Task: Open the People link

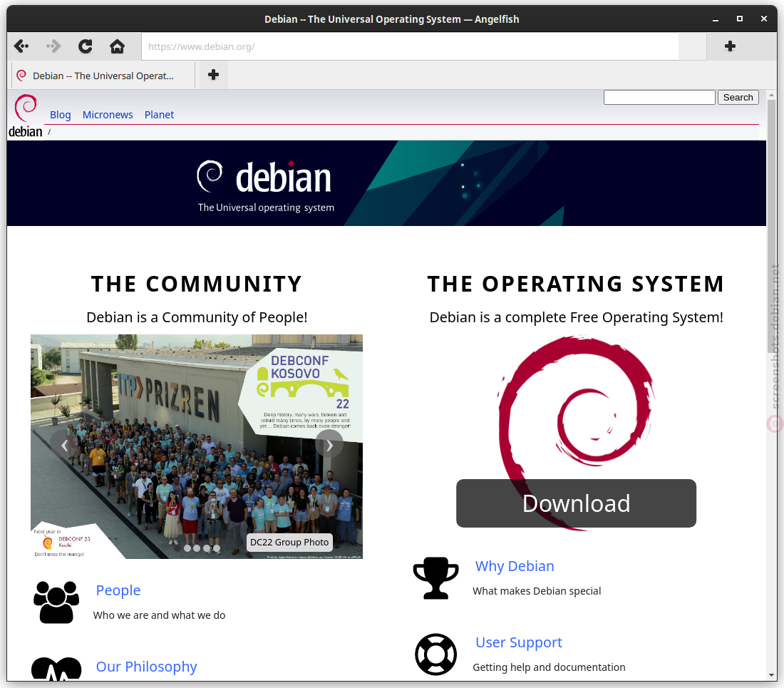Action: click(118, 590)
